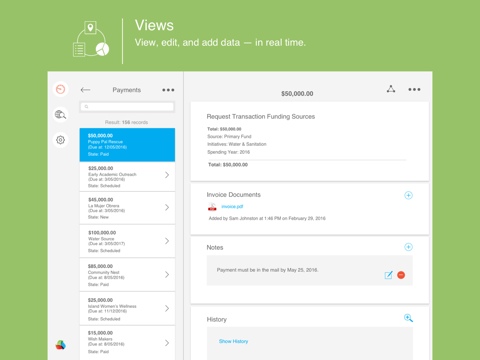This screenshot has height=360, width=480.
Task: Click the Source: Primary Fund line
Action: click(229, 137)
